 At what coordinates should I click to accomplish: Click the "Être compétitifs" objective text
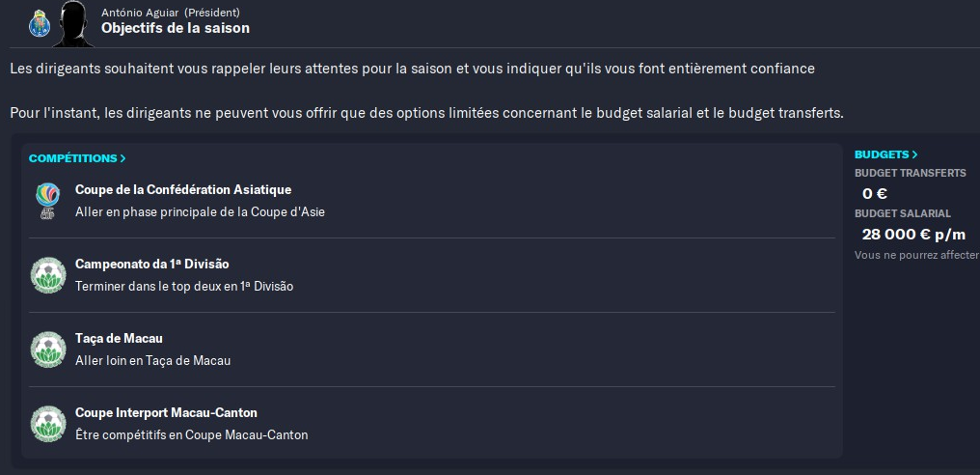tap(191, 434)
